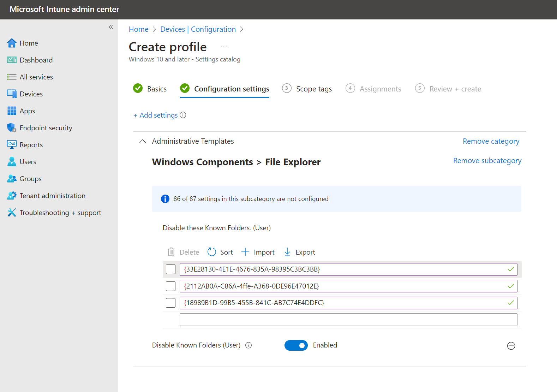Toggle Disable Known Folders Enabled switch

click(x=296, y=345)
